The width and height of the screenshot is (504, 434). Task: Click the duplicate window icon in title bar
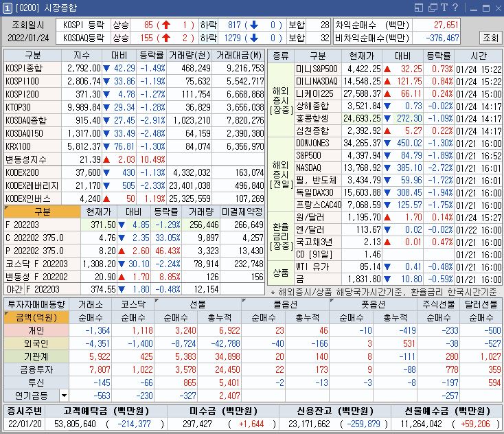point(433,8)
